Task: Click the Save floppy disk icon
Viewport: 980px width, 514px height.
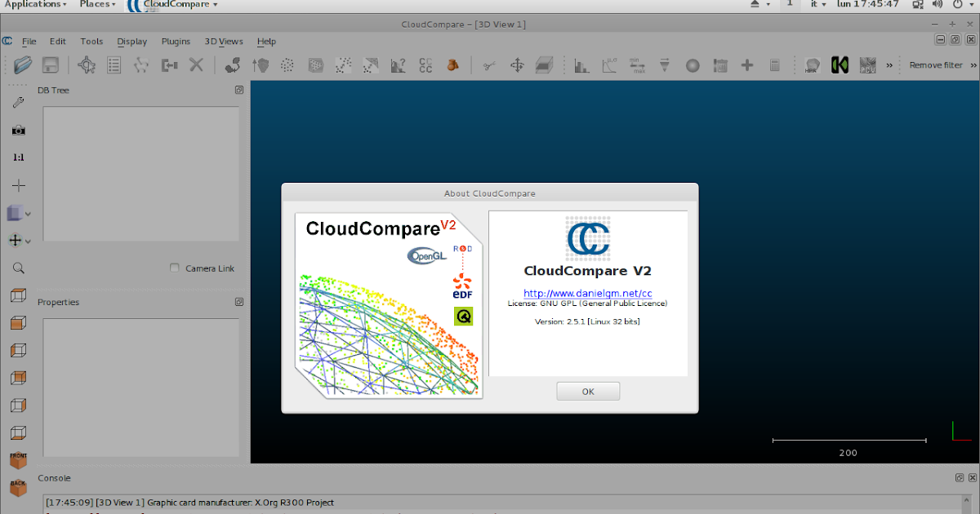Action: tap(50, 65)
